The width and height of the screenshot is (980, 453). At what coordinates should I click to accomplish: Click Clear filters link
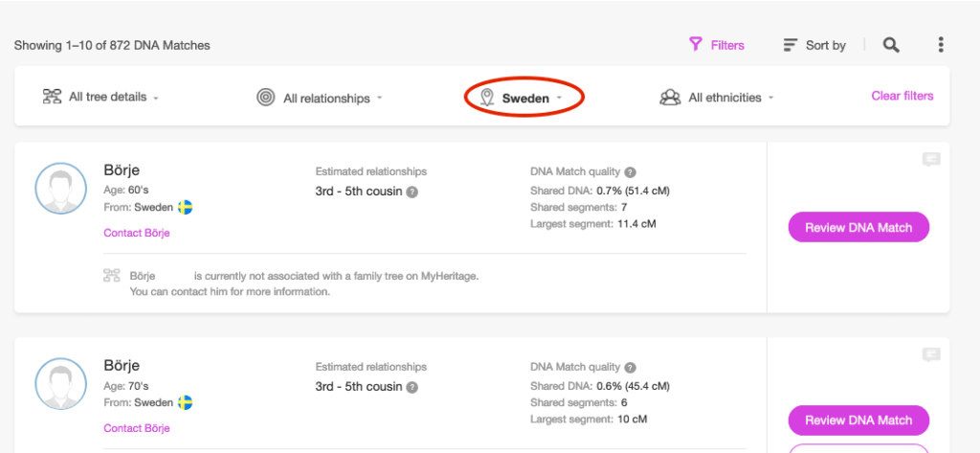click(x=902, y=96)
